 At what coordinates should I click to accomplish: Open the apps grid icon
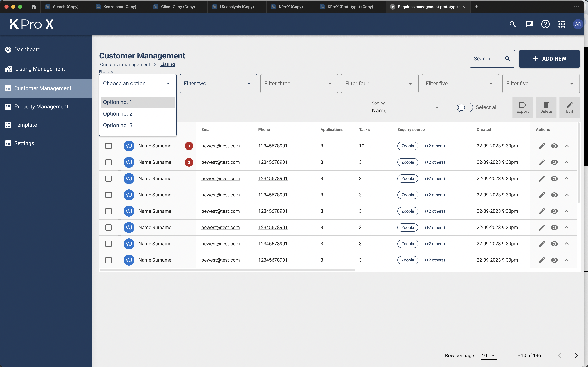coord(561,24)
